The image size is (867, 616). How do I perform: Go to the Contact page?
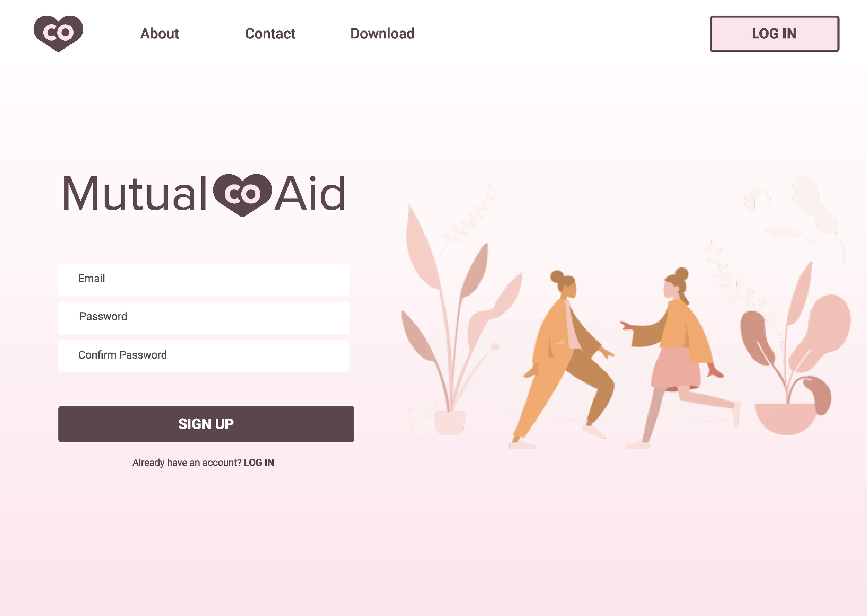(270, 34)
